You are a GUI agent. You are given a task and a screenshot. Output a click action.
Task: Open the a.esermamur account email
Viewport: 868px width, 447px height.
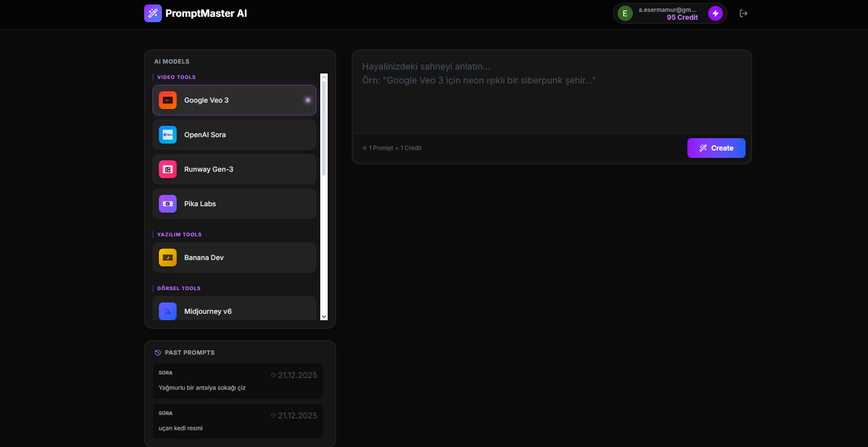[668, 10]
